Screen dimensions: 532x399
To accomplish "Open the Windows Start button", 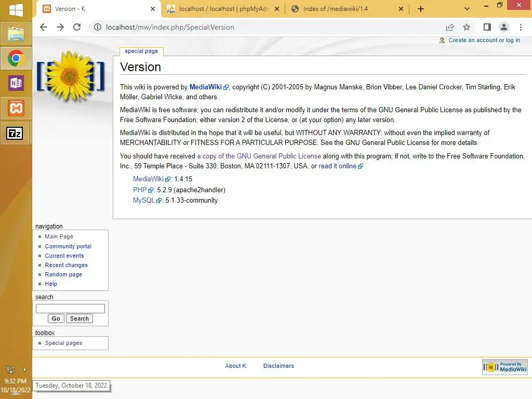I will coord(16,9).
